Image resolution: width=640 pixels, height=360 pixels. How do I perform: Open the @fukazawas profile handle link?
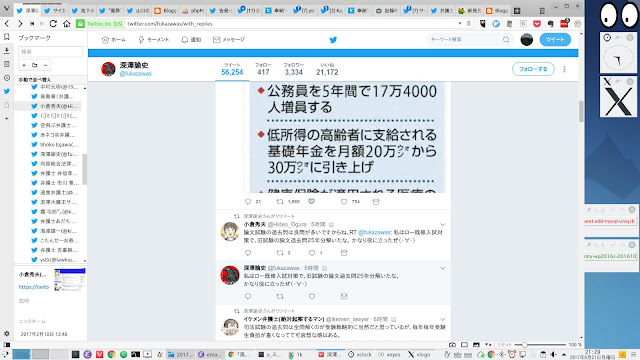pyautogui.click(x=136, y=74)
